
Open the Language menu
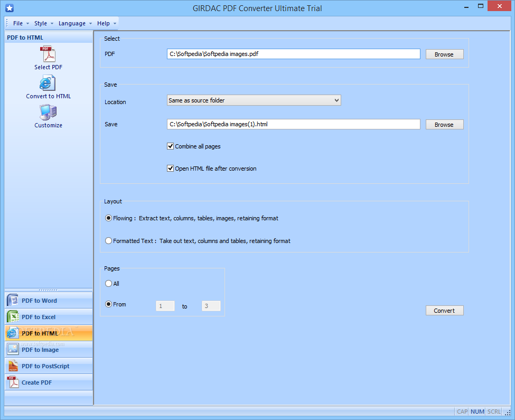(x=72, y=23)
